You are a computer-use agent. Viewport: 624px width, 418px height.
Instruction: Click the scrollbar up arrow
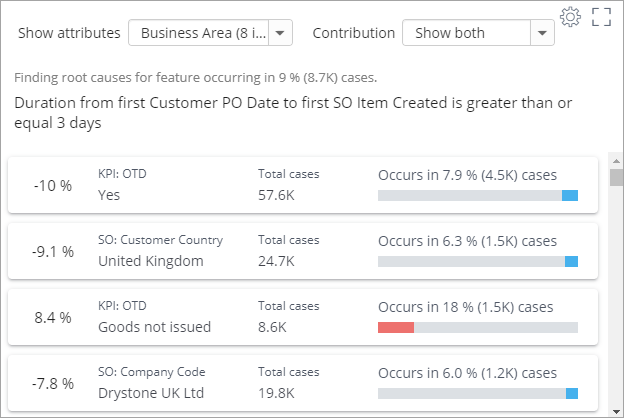(616, 161)
